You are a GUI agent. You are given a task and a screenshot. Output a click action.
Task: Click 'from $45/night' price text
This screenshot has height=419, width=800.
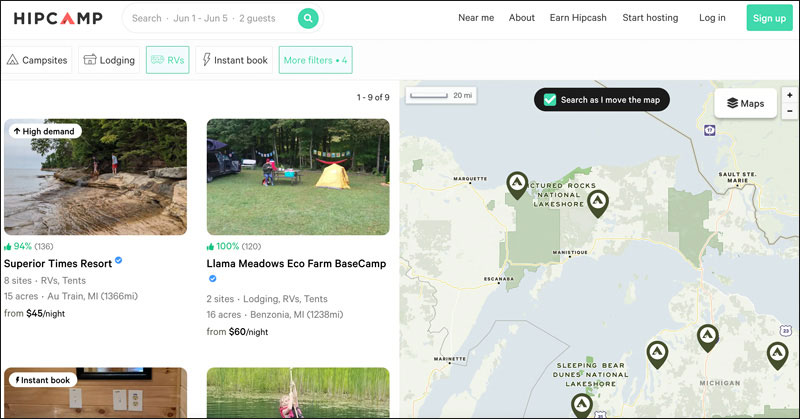coord(35,313)
